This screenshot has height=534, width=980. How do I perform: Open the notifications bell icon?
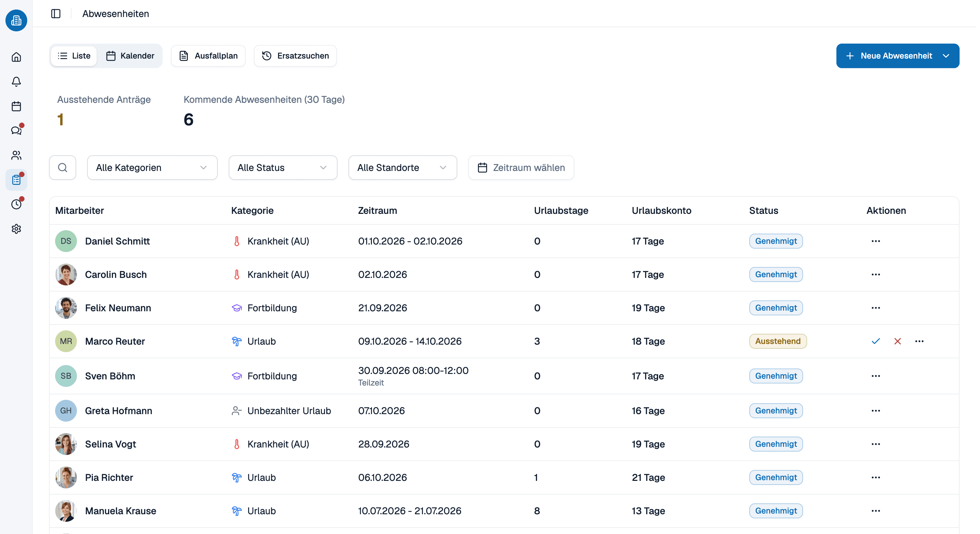tap(16, 81)
